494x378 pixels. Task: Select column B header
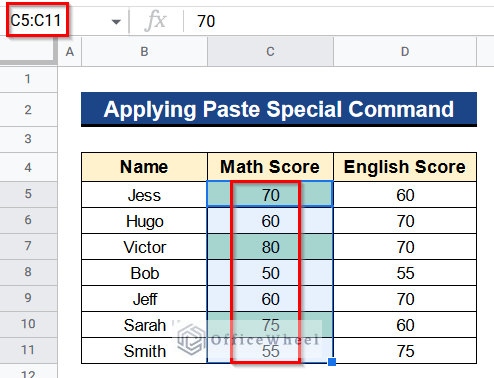click(144, 52)
